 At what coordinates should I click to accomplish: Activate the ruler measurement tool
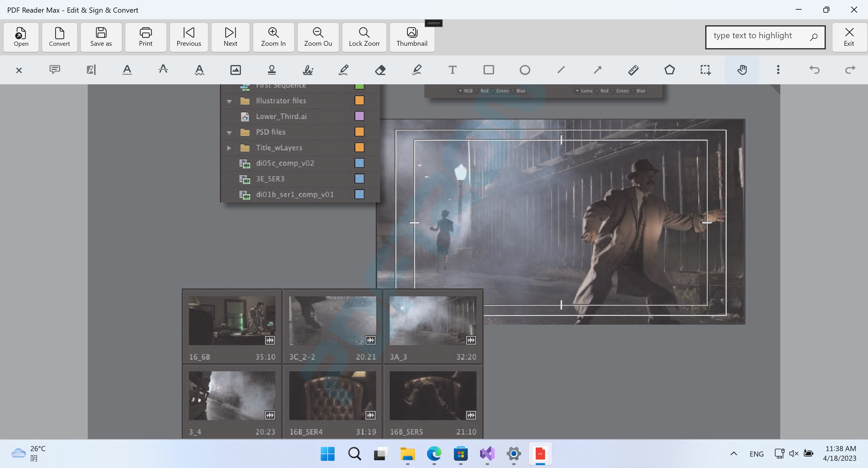633,70
